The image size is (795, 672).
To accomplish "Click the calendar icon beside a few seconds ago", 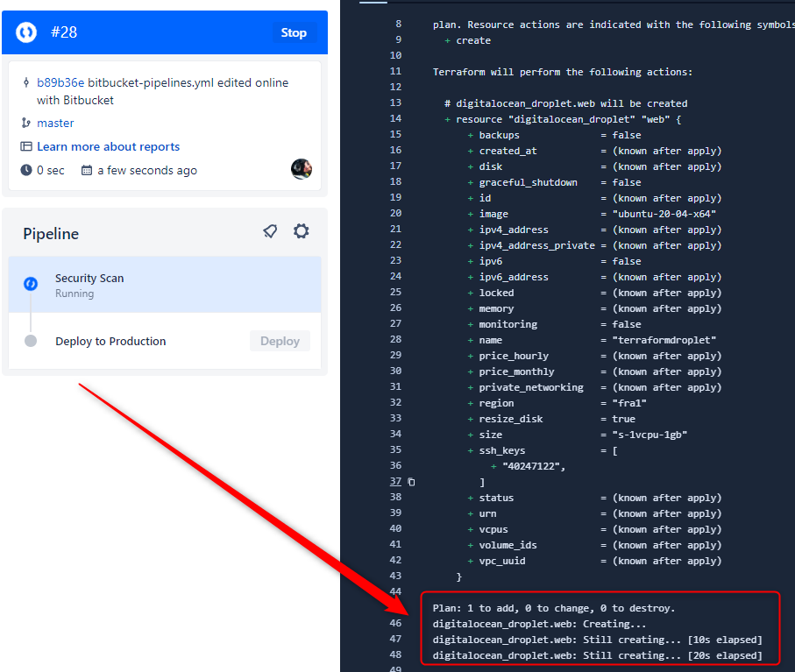I will coord(87,170).
